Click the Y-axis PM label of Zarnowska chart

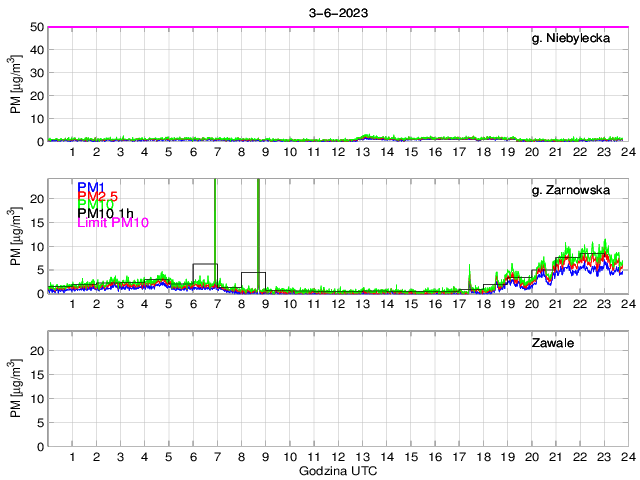pos(16,237)
